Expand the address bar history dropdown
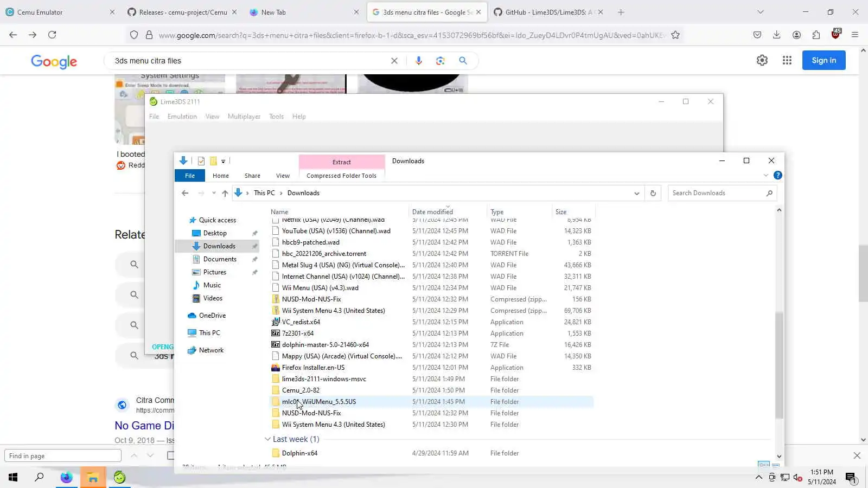Viewport: 868px width, 488px height. pyautogui.click(x=637, y=193)
